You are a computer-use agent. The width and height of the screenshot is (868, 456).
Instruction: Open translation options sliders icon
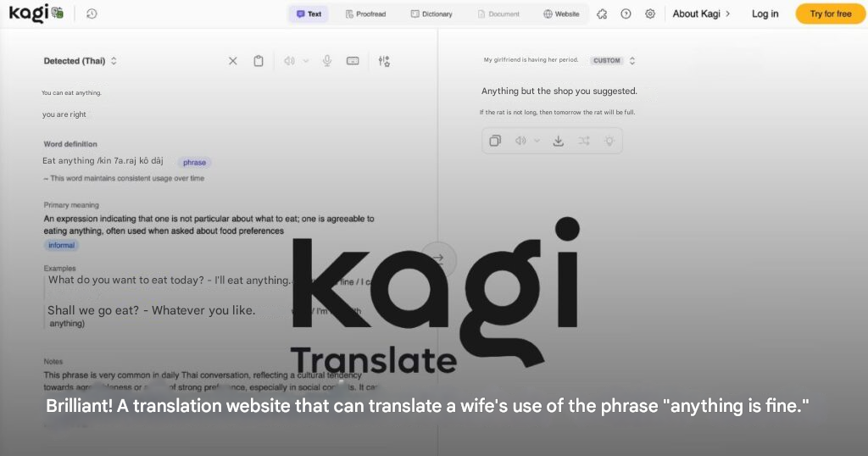coord(384,61)
